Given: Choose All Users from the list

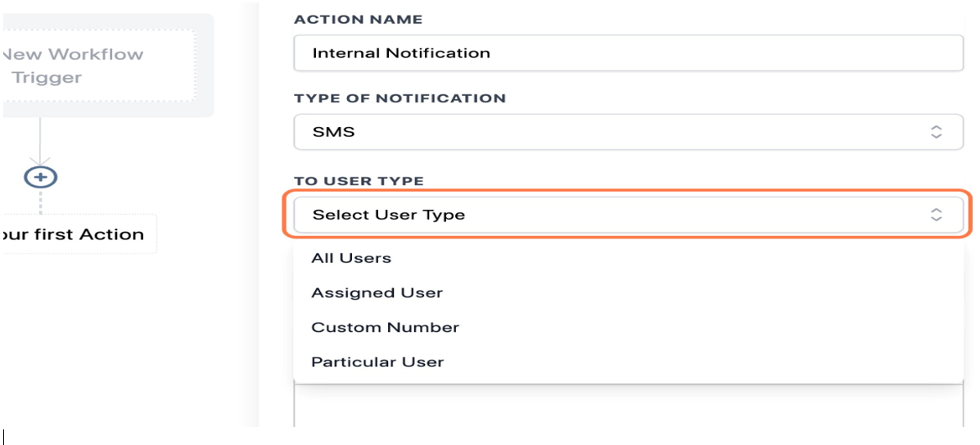Looking at the screenshot, I should tap(629, 258).
